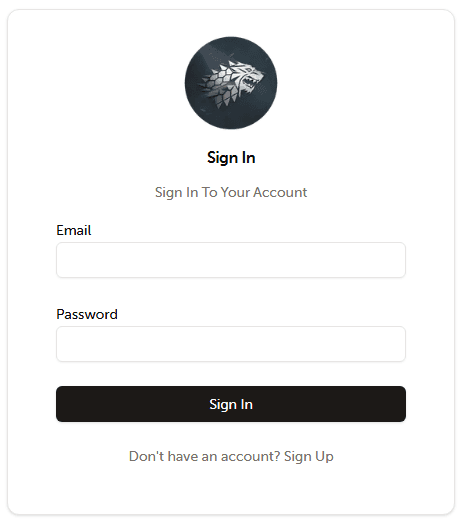Submit the form with Sign In button
The image size is (465, 525).
point(231,404)
